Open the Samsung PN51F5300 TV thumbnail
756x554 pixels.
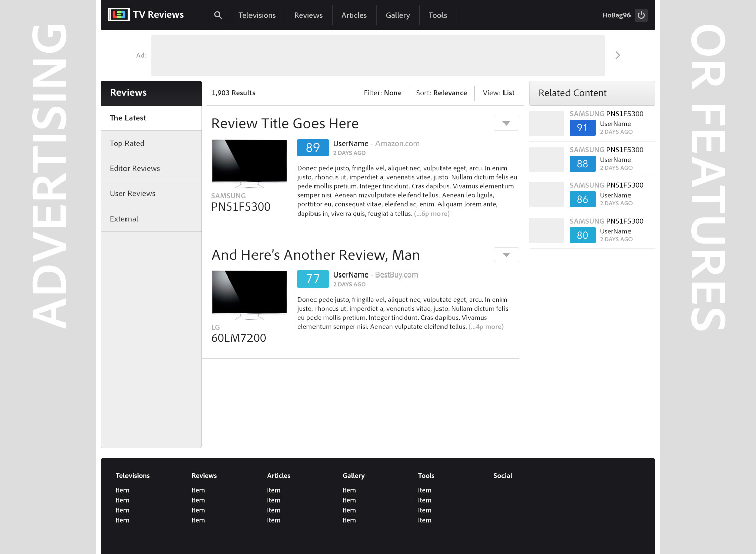pos(249,162)
